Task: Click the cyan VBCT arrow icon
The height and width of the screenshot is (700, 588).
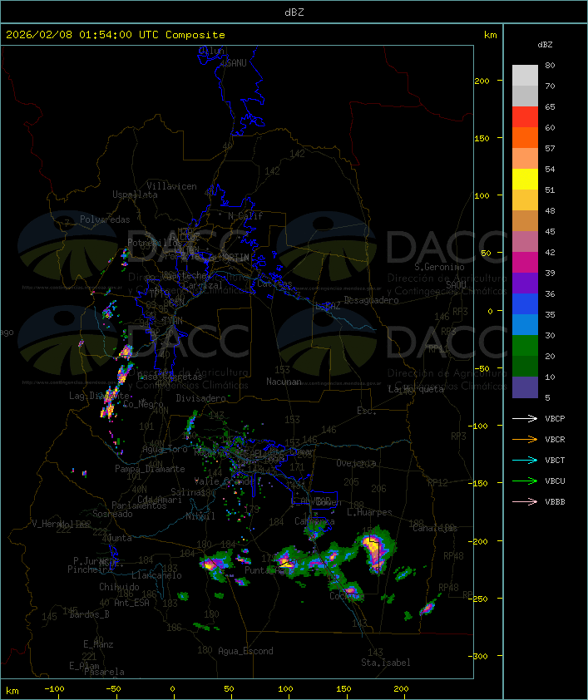Action: click(525, 460)
